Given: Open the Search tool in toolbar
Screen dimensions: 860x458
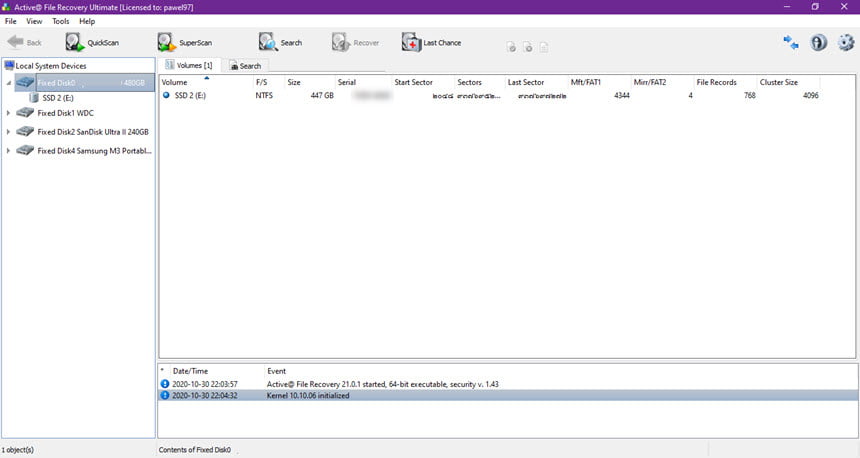Looking at the screenshot, I should [280, 42].
